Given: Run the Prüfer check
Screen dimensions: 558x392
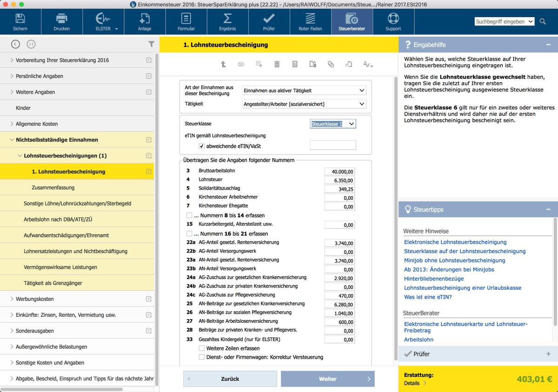Looking at the screenshot, I should pos(269,22).
